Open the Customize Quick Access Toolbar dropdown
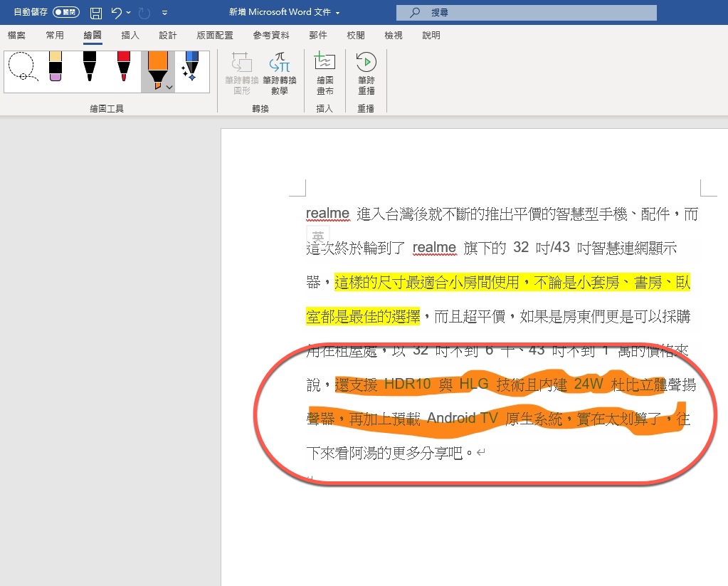Viewport: 728px width, 586px height. click(x=165, y=13)
